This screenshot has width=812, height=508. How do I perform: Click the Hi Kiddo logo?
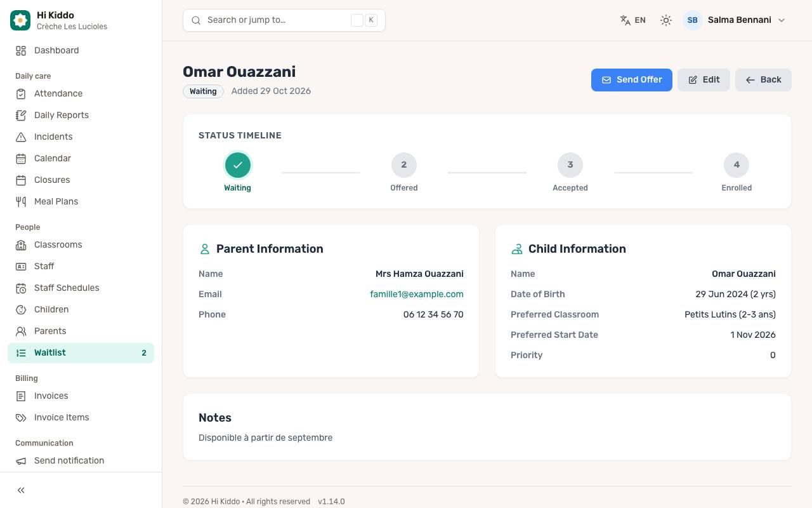tap(20, 20)
